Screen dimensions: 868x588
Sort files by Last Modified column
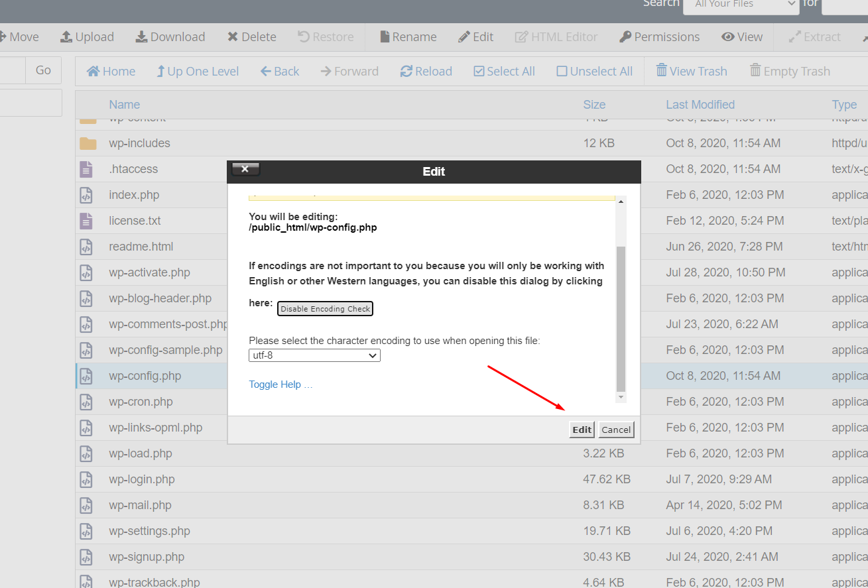click(700, 105)
